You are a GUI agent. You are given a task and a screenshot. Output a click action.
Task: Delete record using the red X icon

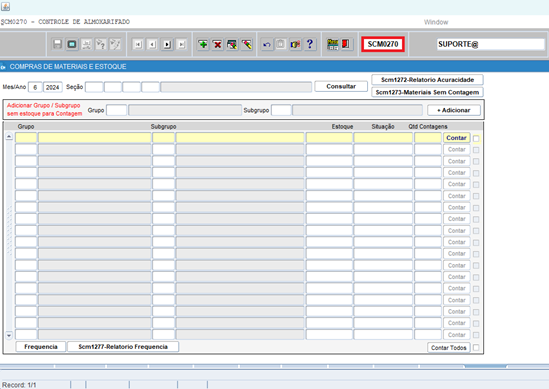pos(217,44)
